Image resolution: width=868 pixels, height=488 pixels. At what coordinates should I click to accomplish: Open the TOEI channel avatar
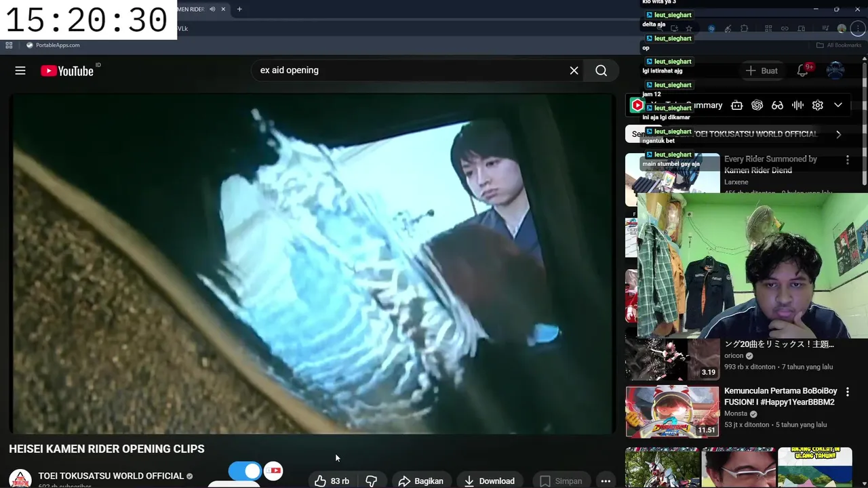[20, 479]
